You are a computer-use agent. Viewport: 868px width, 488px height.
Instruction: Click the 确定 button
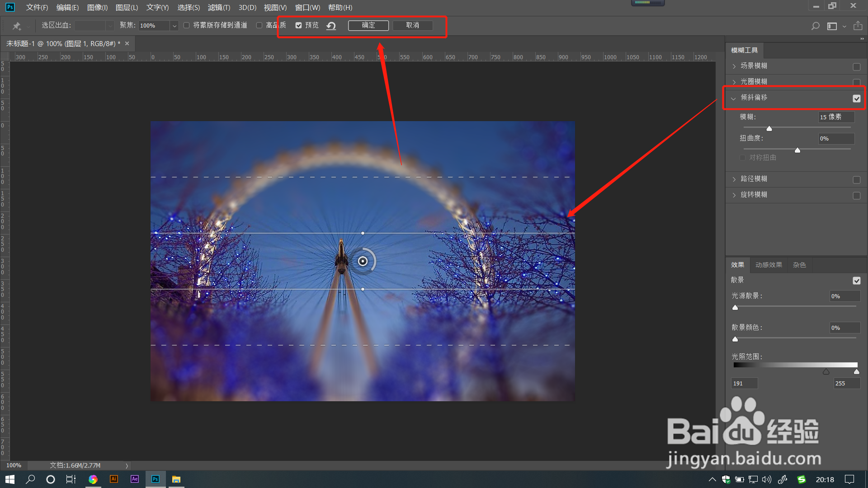pos(368,25)
